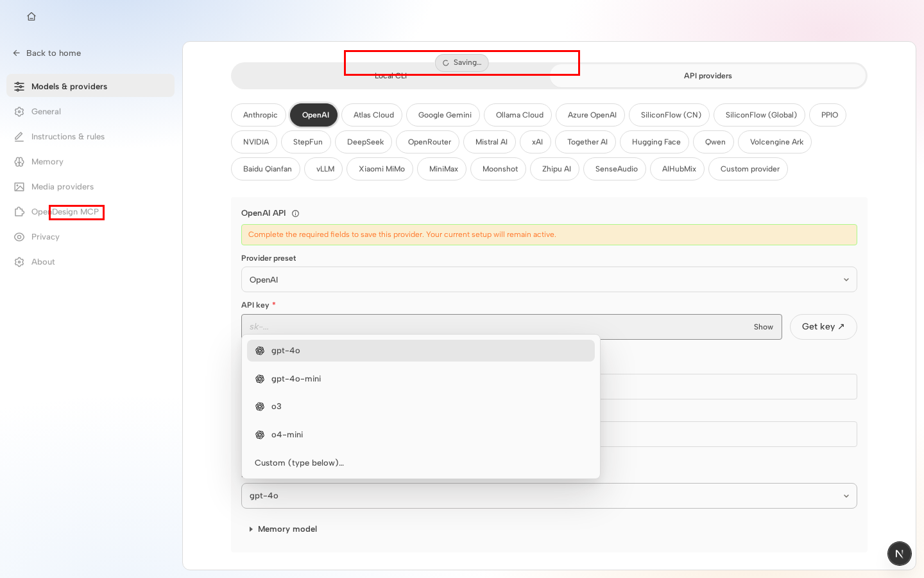Click the brain icon beside Memory in sidebar
924x578 pixels.
point(19,162)
